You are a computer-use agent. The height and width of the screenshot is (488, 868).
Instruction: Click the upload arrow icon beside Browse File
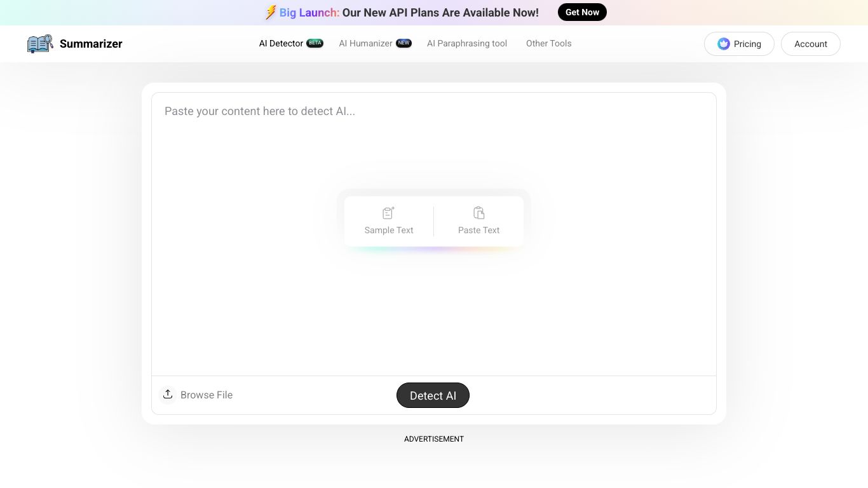168,395
